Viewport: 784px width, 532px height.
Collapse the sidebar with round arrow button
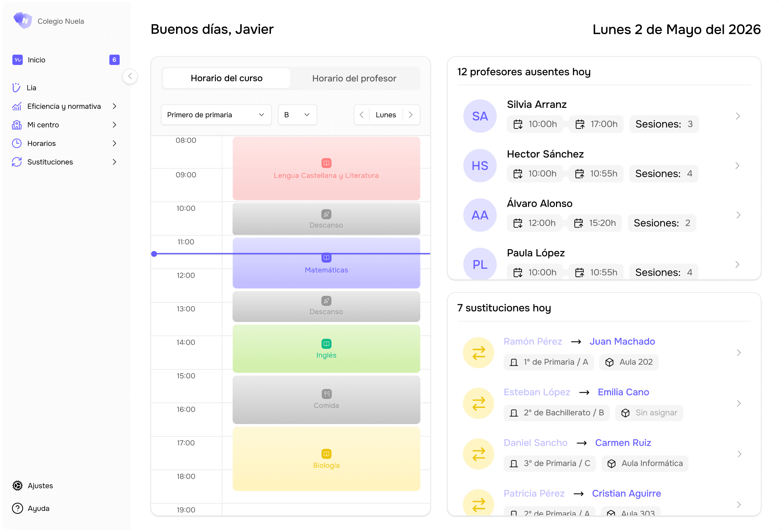pyautogui.click(x=130, y=76)
